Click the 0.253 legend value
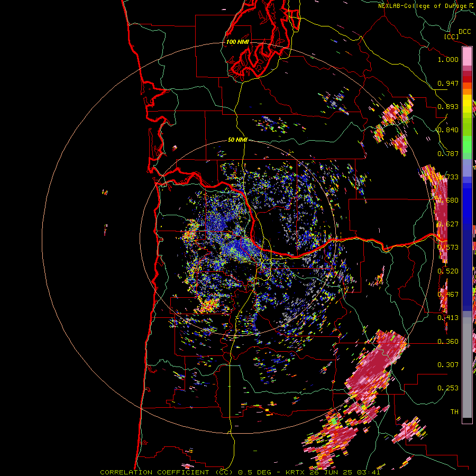476x476 pixels. [x=448, y=388]
